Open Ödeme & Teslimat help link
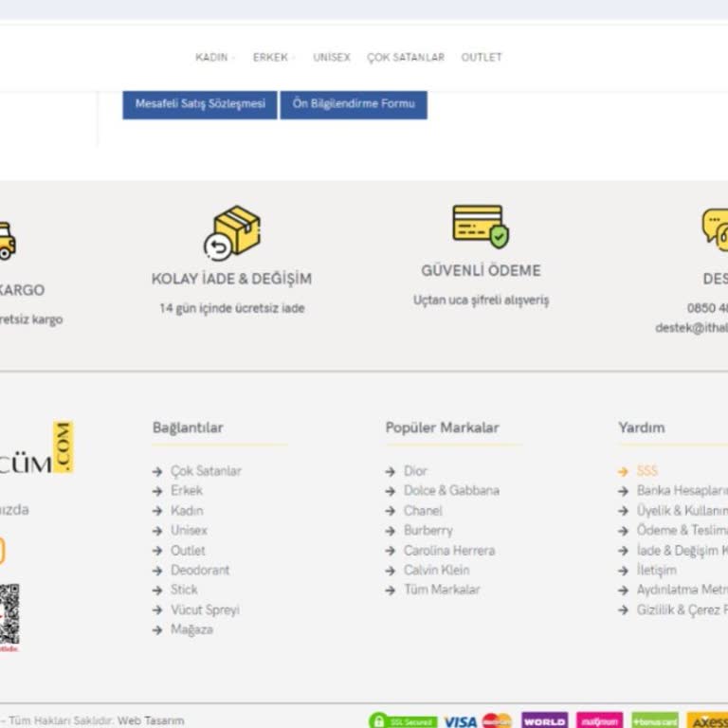728x728 pixels. 682,530
